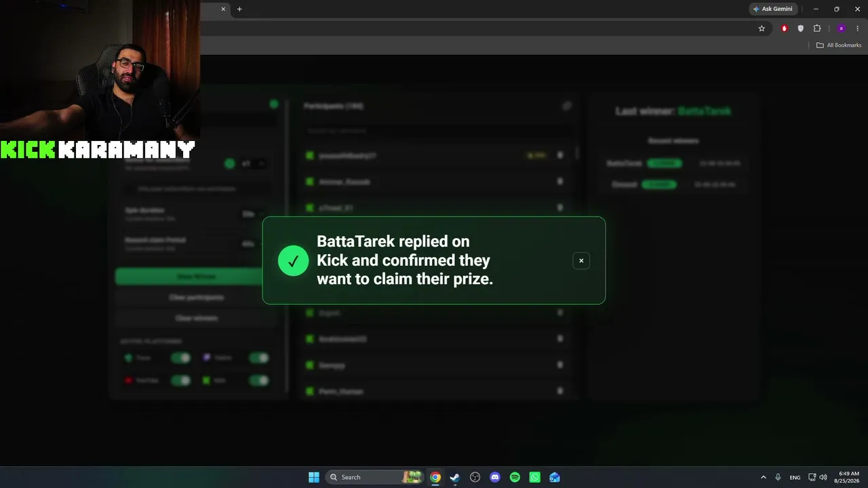Image resolution: width=868 pixels, height=488 pixels.
Task: Click the 'BattaTarek replied on Kick' message text
Action: pos(405,260)
